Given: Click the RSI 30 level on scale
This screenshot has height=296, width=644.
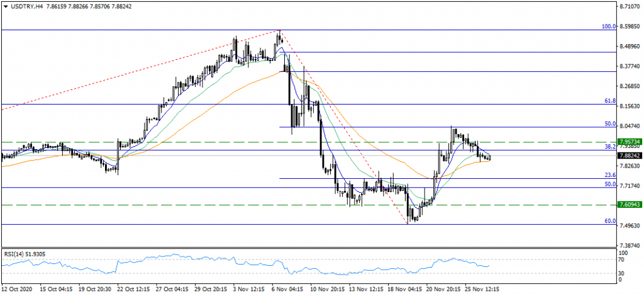Looking at the screenshot, I should (x=622, y=273).
